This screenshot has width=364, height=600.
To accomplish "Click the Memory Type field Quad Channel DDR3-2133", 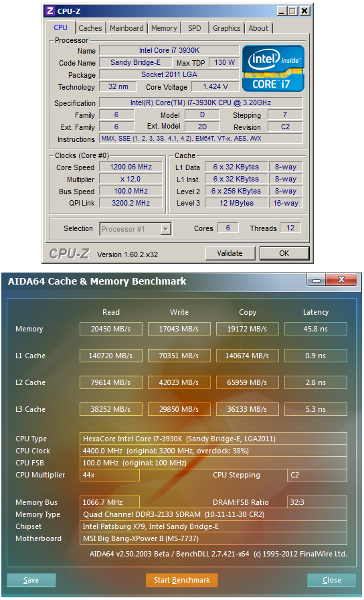I will tap(213, 514).
